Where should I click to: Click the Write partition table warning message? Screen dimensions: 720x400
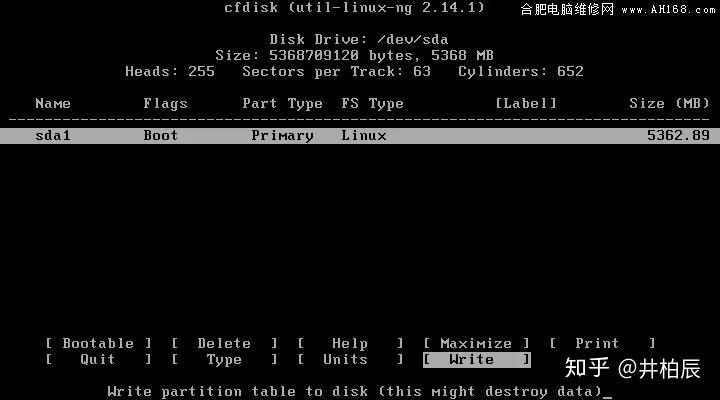[354, 391]
